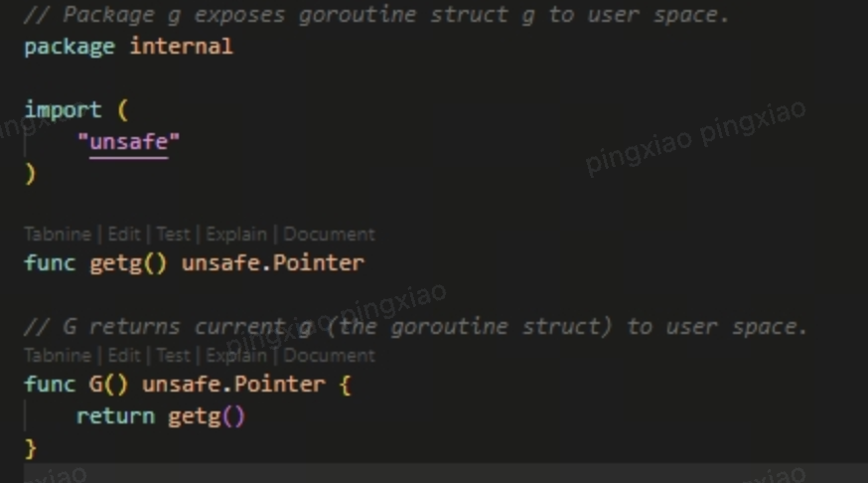Image resolution: width=868 pixels, height=483 pixels.
Task: Click Test code lens above func G
Action: 173,355
